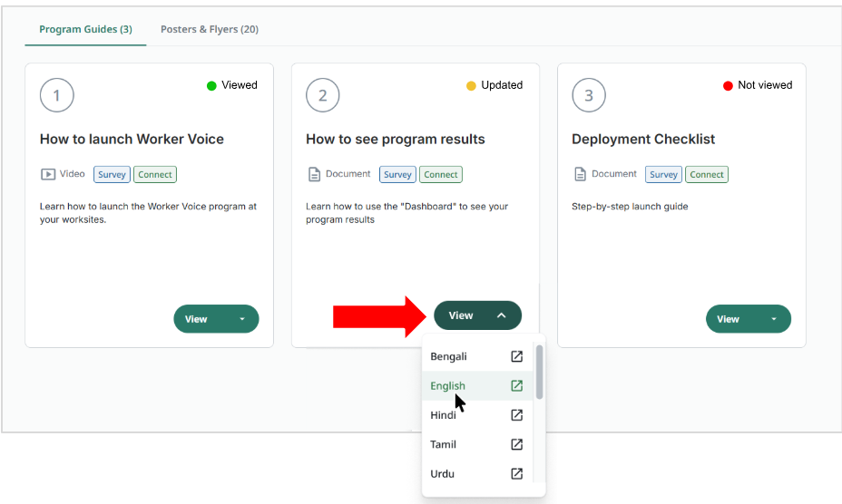842x504 pixels.
Task: Collapse View dropdown chevron on program results card
Action: pos(501,315)
